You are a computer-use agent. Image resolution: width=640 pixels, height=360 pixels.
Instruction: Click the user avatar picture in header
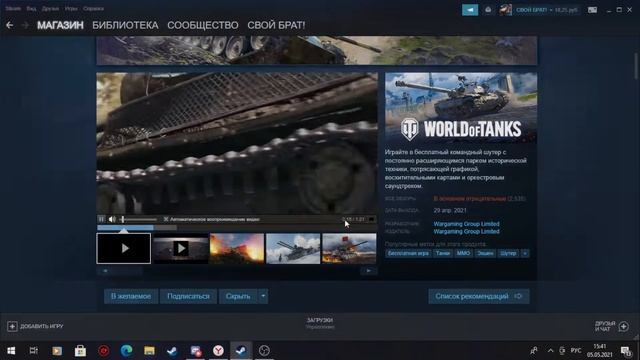505,10
